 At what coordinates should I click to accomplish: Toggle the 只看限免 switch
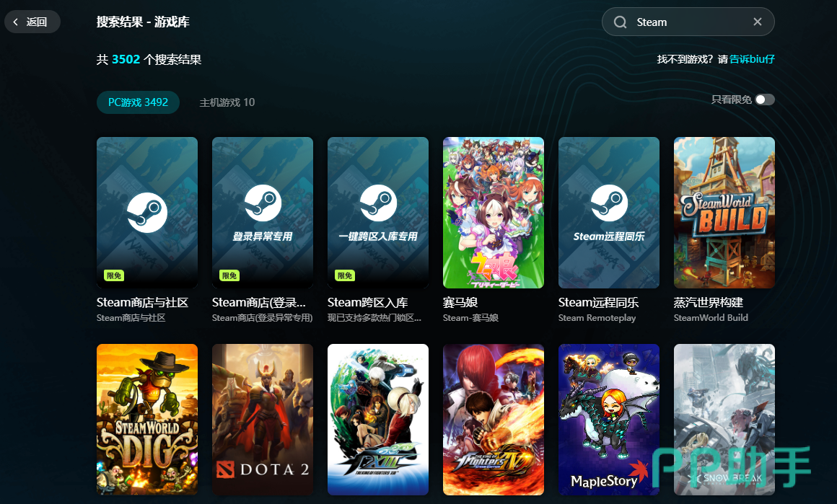(x=764, y=100)
